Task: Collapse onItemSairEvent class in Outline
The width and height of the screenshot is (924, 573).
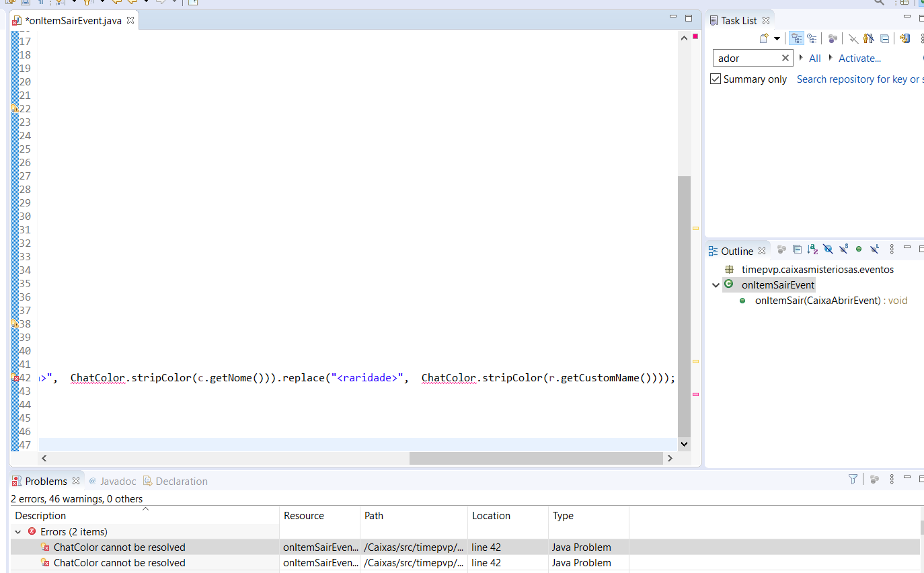Action: pyautogui.click(x=716, y=285)
